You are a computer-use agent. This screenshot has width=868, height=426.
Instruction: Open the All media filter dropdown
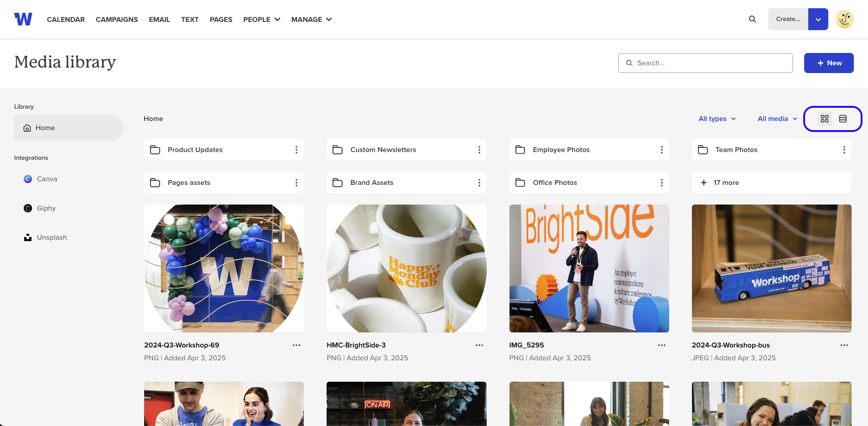coord(778,119)
